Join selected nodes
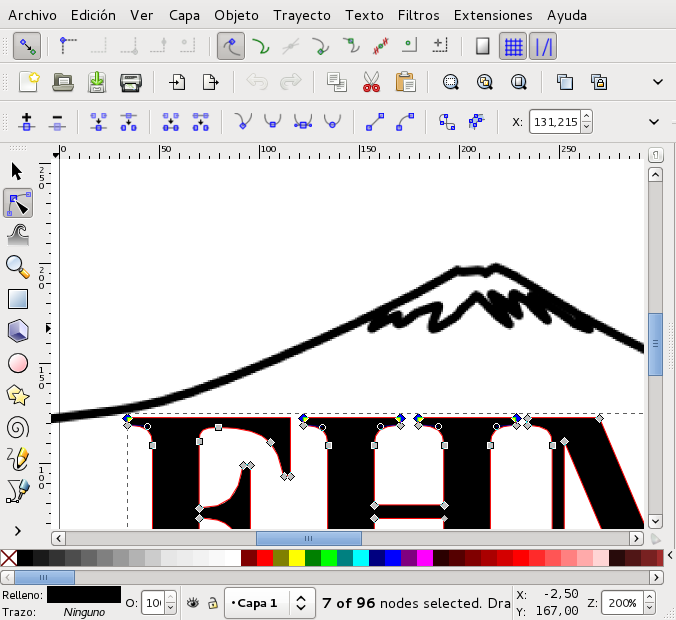Image resolution: width=676 pixels, height=620 pixels. click(x=98, y=122)
